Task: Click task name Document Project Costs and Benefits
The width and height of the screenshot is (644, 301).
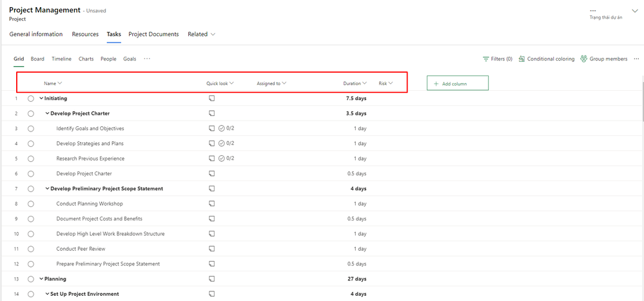Action: [99, 219]
